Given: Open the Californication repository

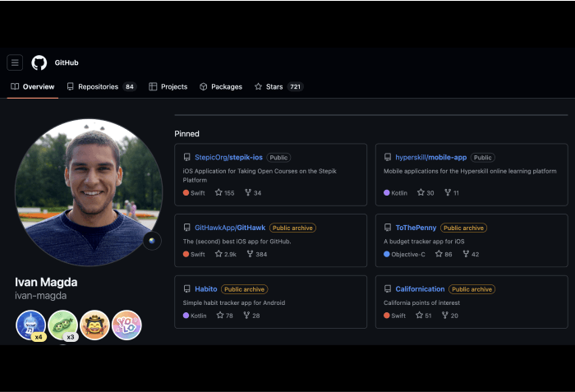Looking at the screenshot, I should point(420,289).
